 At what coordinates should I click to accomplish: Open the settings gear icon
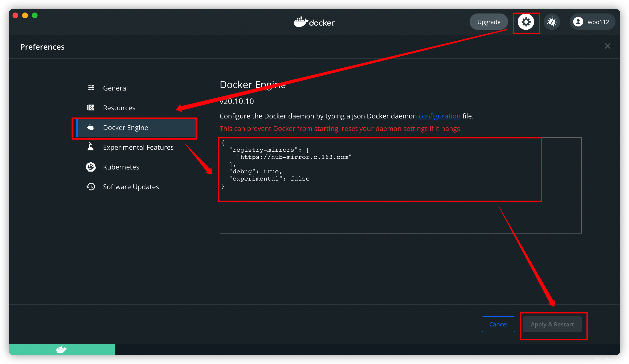click(526, 22)
